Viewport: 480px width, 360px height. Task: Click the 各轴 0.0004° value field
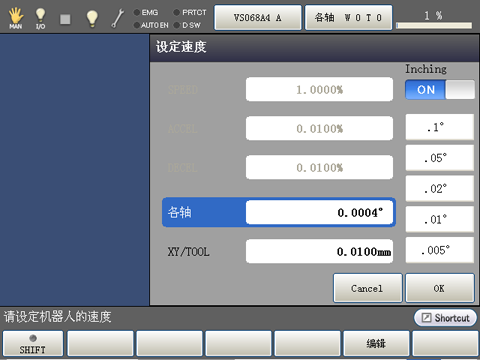319,212
